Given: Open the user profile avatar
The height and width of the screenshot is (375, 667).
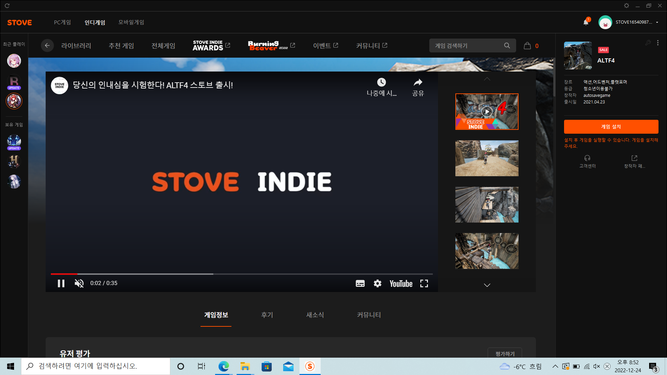Looking at the screenshot, I should pos(605,22).
